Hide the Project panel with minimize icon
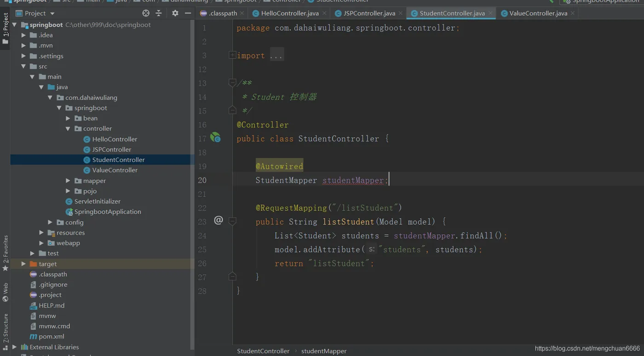 coord(188,13)
